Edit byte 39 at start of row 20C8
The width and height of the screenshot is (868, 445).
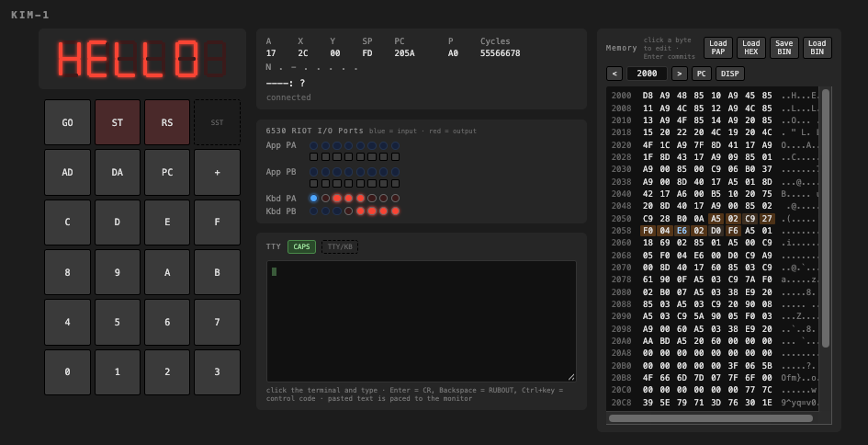[x=648, y=403]
